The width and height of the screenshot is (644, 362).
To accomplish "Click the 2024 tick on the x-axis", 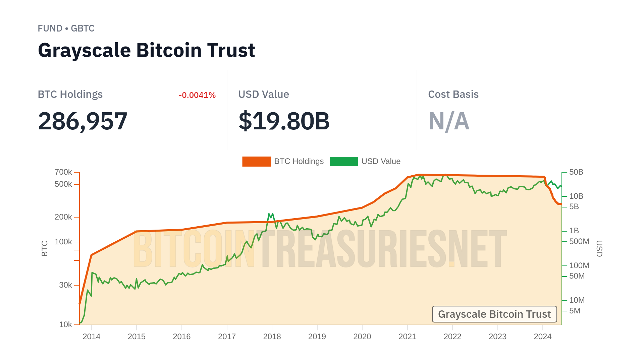I will click(x=543, y=337).
